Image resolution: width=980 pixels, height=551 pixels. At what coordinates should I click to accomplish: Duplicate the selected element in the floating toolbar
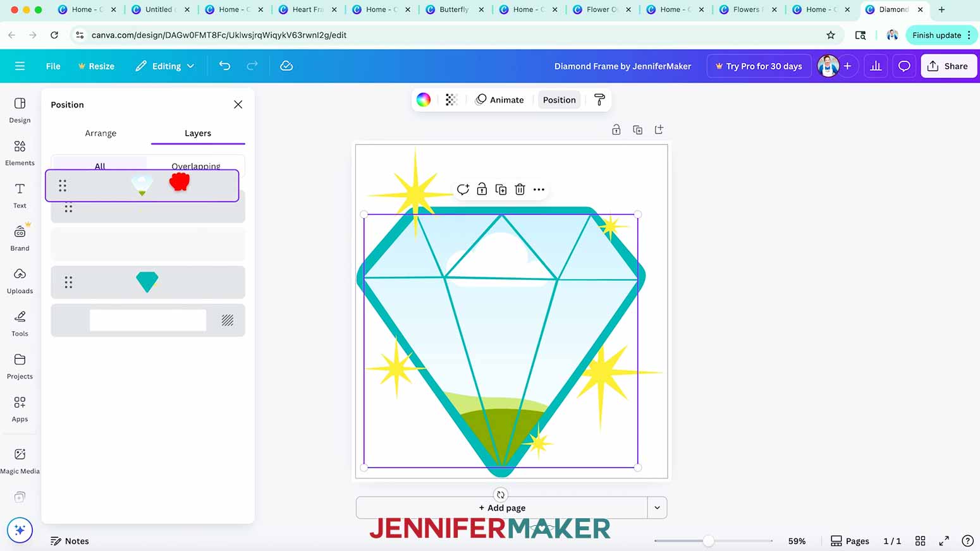click(x=501, y=190)
